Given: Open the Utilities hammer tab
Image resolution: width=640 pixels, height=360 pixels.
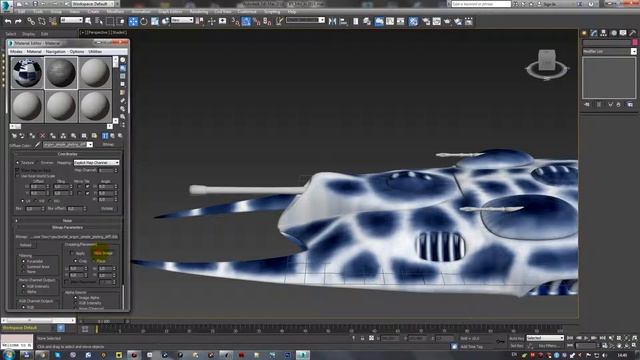Looking at the screenshot, I should [633, 33].
